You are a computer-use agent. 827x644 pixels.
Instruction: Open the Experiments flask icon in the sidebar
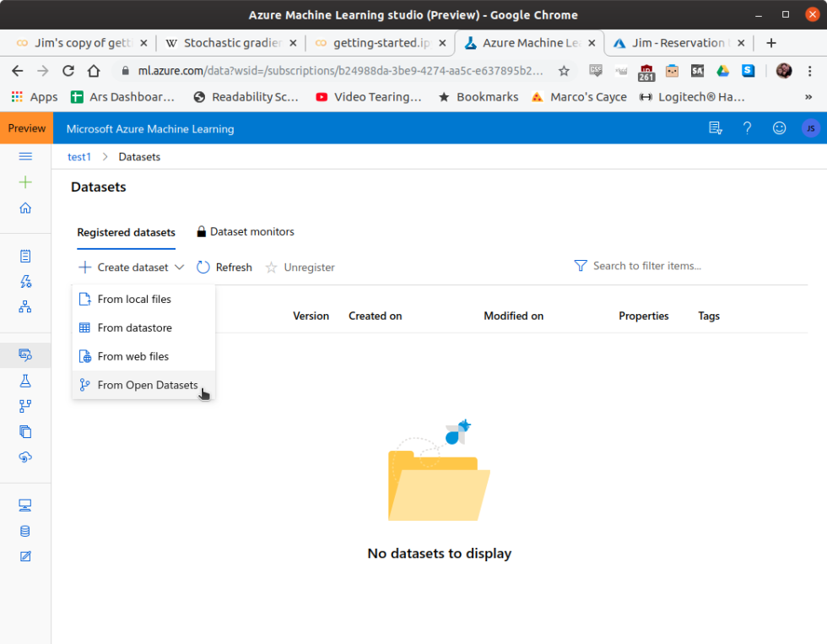tap(25, 382)
